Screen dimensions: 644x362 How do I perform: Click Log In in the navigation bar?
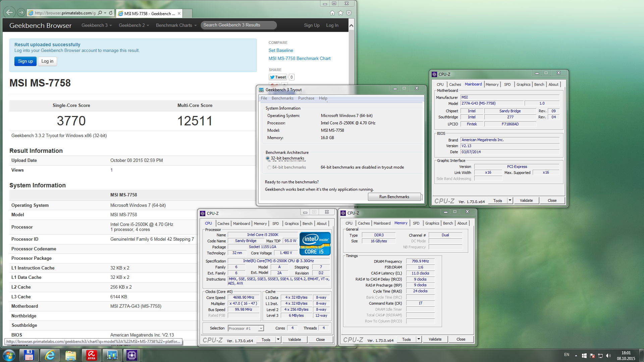(332, 25)
